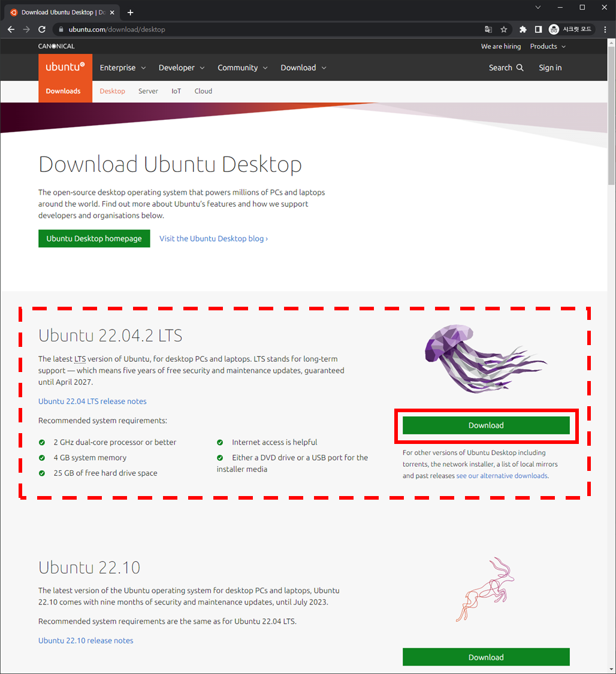Expand the Enterprise dropdown menu
Viewport: 616px width, 674px height.
point(122,68)
